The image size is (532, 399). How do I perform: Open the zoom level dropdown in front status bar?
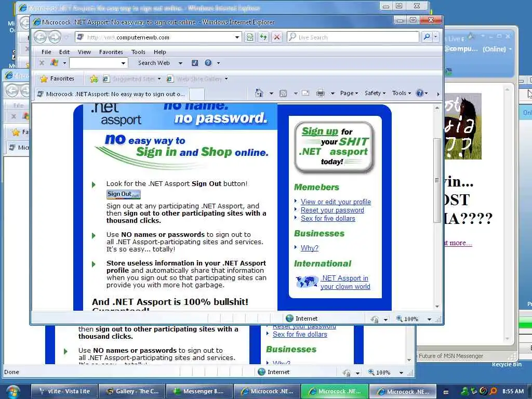(429, 320)
